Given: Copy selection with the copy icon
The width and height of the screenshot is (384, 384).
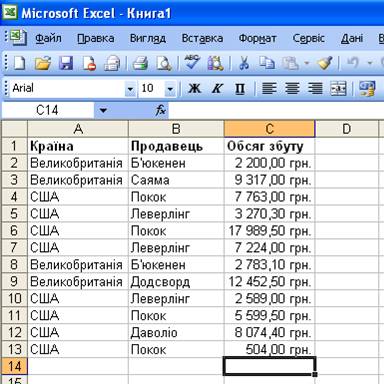Looking at the screenshot, I should pos(267,63).
